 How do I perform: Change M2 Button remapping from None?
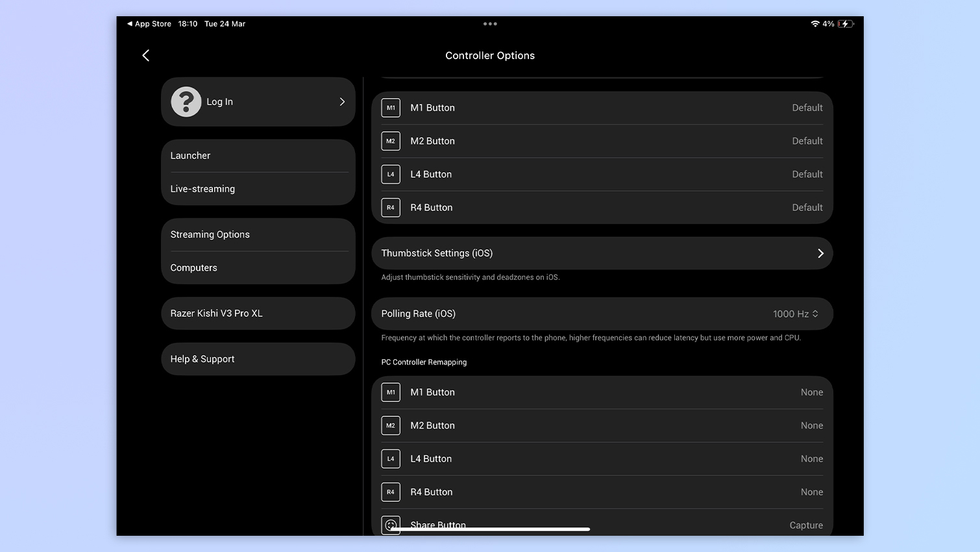(x=812, y=425)
